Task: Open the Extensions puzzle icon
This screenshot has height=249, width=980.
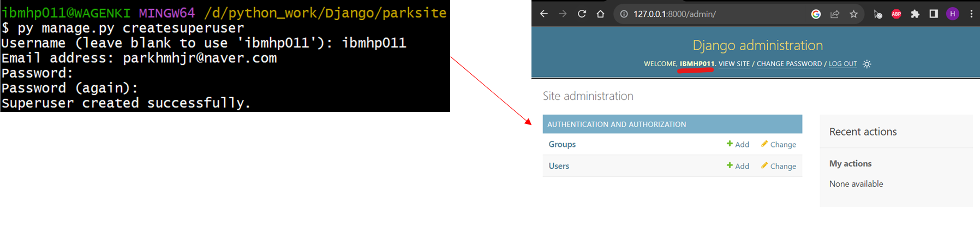Action: tap(915, 14)
